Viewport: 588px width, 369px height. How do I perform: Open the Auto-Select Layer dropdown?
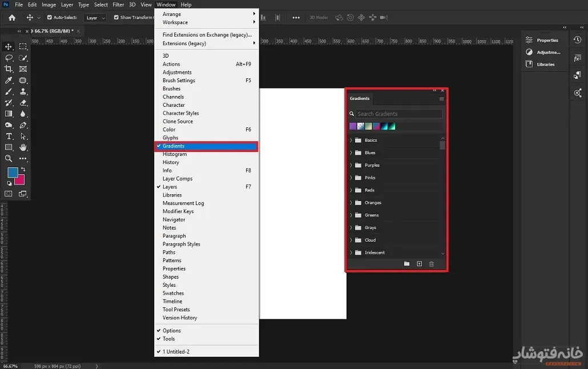(x=95, y=18)
